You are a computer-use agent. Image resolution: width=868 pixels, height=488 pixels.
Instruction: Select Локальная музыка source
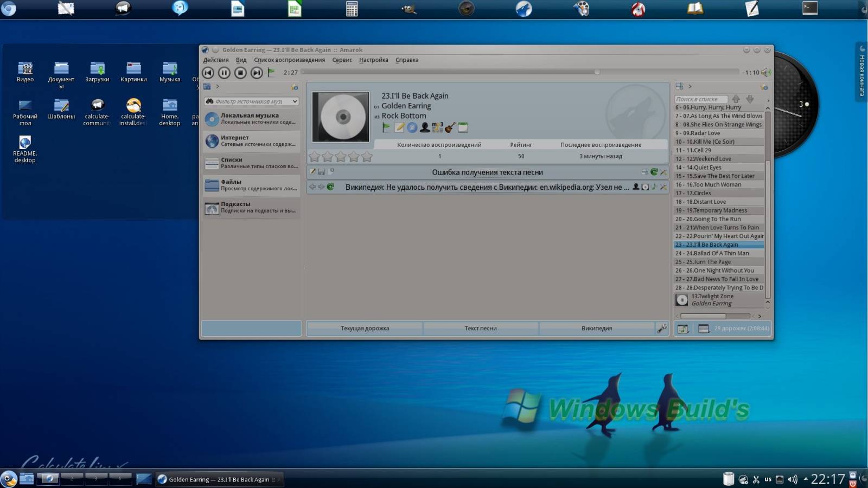coord(252,119)
